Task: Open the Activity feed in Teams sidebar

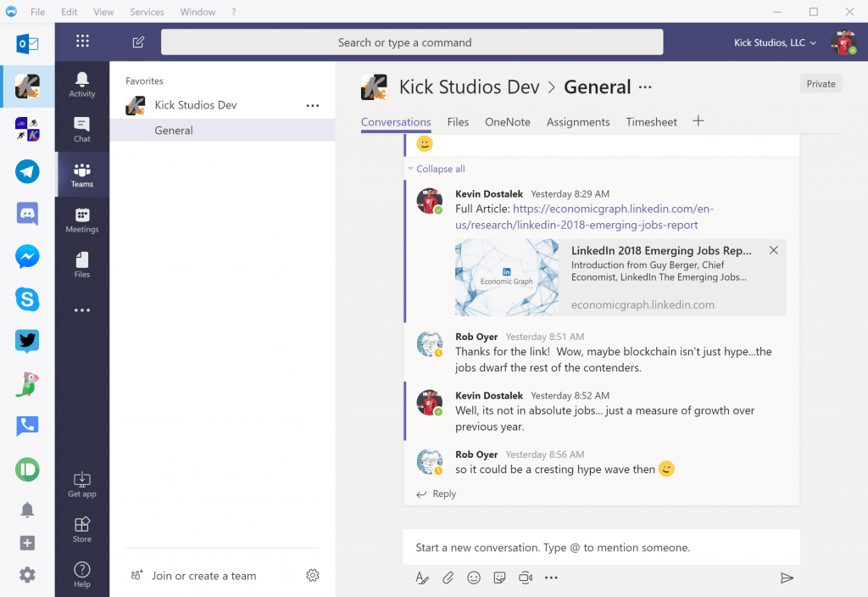Action: (x=82, y=84)
